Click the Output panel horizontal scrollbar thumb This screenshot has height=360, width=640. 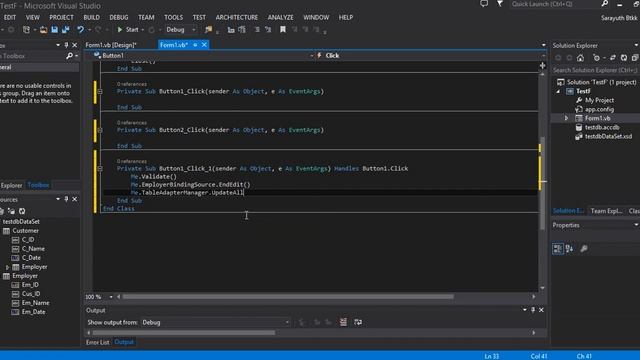click(x=184, y=333)
